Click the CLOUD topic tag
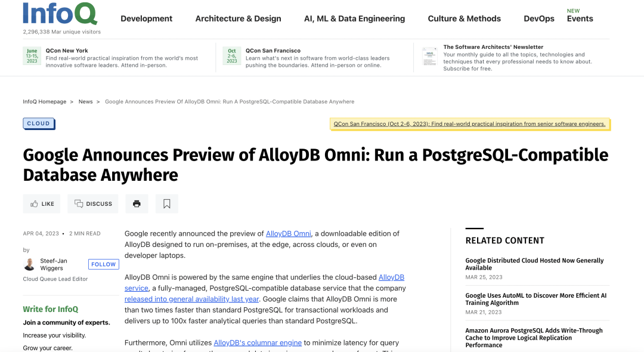 pyautogui.click(x=39, y=123)
